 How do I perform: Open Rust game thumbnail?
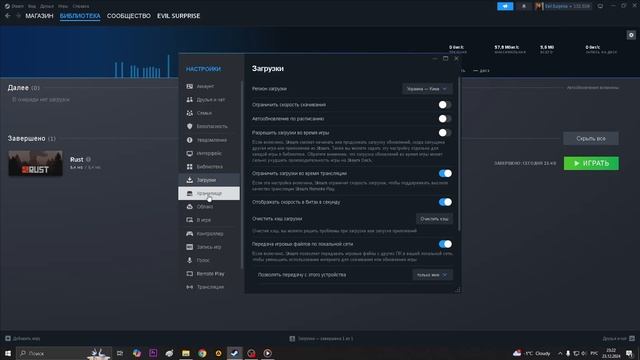36,163
